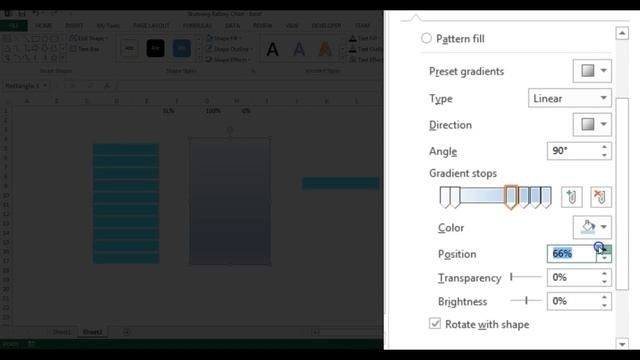Switch to the PAGE LAYOUT ribbon tab
The width and height of the screenshot is (640, 360).
click(151, 25)
